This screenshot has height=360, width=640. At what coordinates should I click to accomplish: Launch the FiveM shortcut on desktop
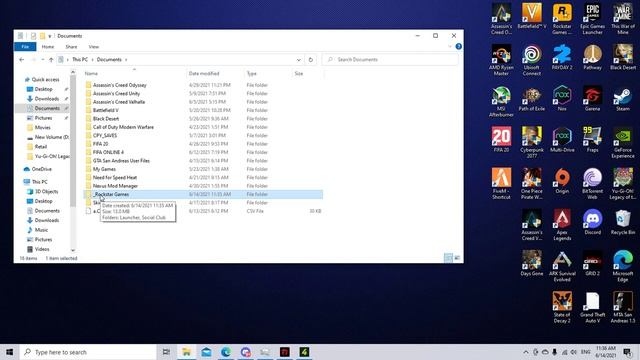point(501,184)
